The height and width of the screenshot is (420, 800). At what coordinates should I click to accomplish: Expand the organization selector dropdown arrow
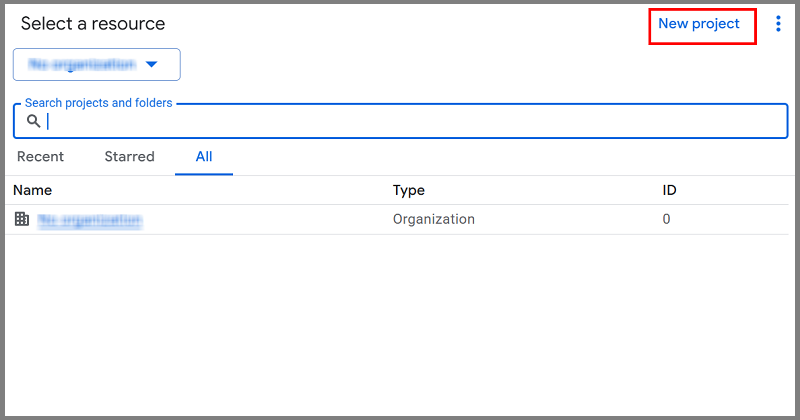click(x=152, y=64)
